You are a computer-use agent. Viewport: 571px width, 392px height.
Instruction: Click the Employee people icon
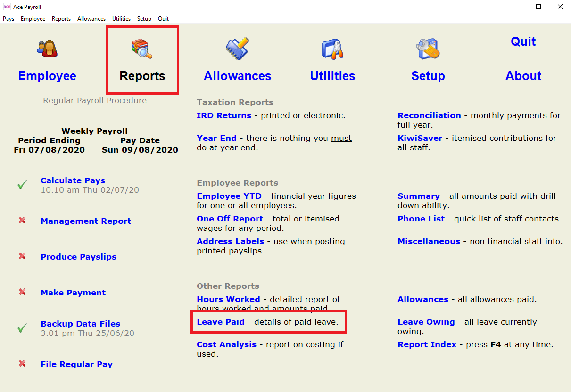tap(47, 48)
